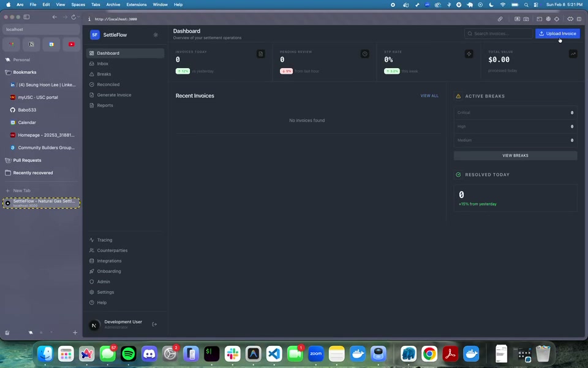Open the Reconciled page
This screenshot has height=368, width=588.
[x=108, y=85]
